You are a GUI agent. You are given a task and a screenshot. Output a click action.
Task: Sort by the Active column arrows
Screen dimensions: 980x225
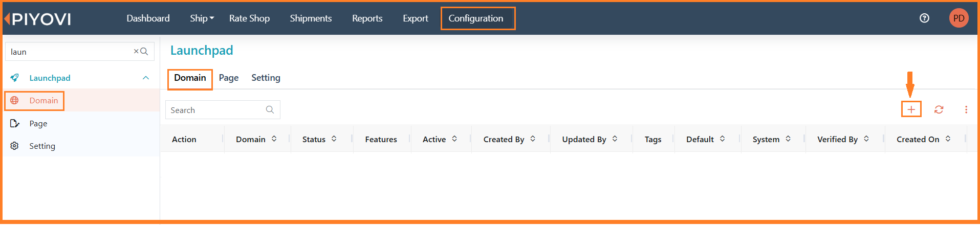(x=454, y=139)
